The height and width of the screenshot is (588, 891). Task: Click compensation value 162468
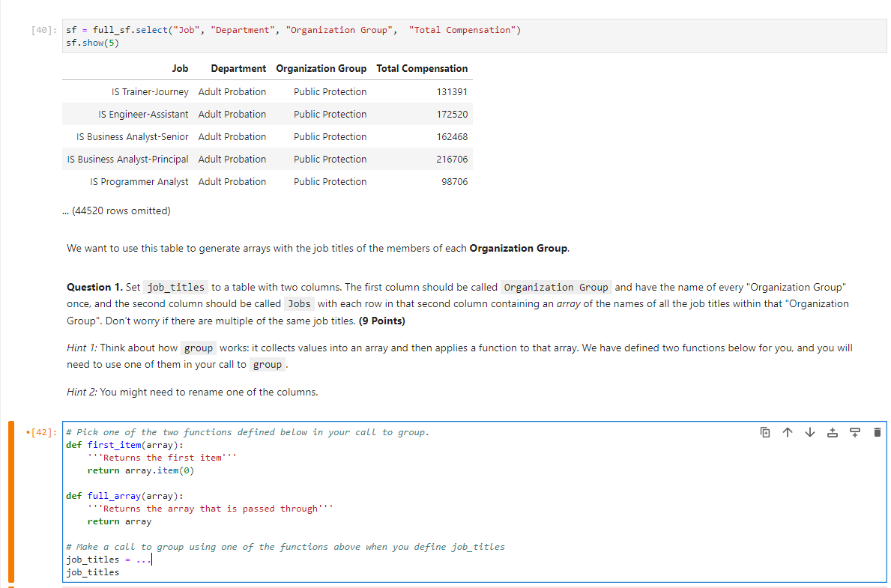[x=452, y=137]
